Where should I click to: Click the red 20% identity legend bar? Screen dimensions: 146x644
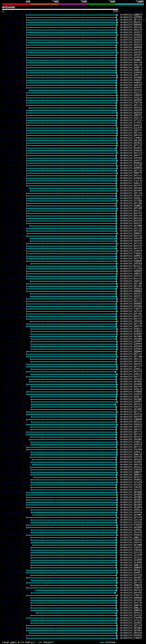click(16, 4)
